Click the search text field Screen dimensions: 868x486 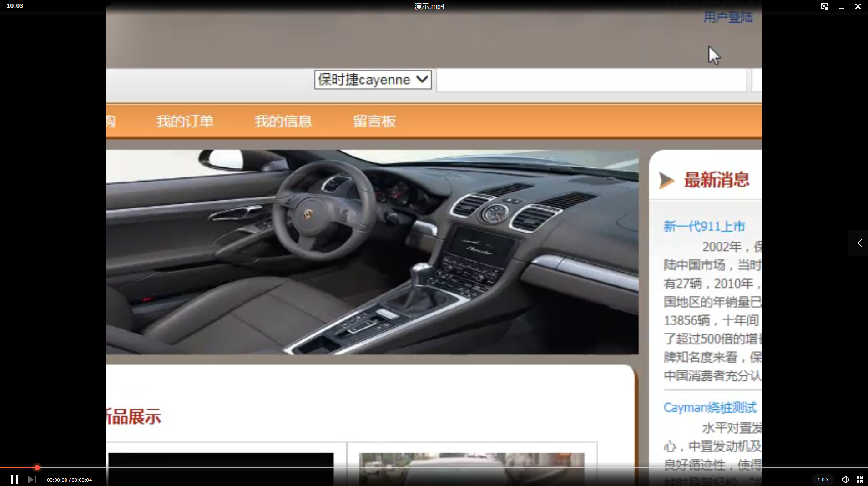coord(591,80)
